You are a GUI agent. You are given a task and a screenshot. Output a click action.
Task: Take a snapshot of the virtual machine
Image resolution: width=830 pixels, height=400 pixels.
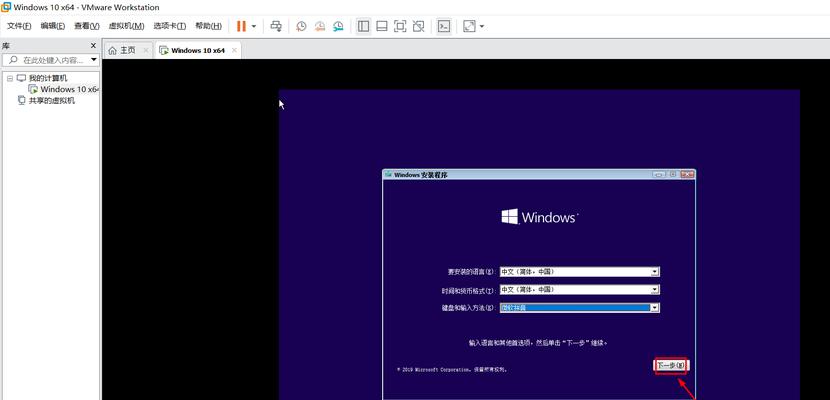[x=301, y=26]
